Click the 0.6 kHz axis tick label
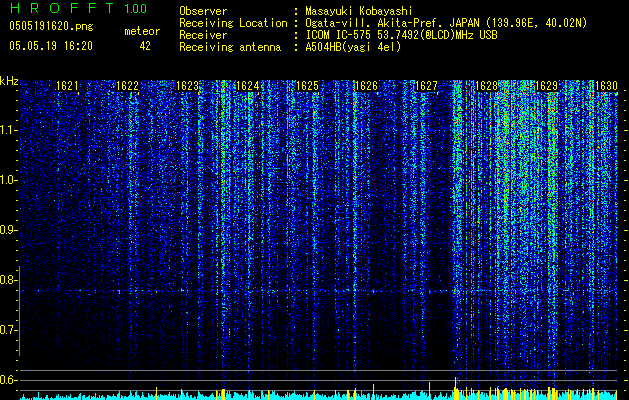629x400 pixels. pyautogui.click(x=9, y=380)
